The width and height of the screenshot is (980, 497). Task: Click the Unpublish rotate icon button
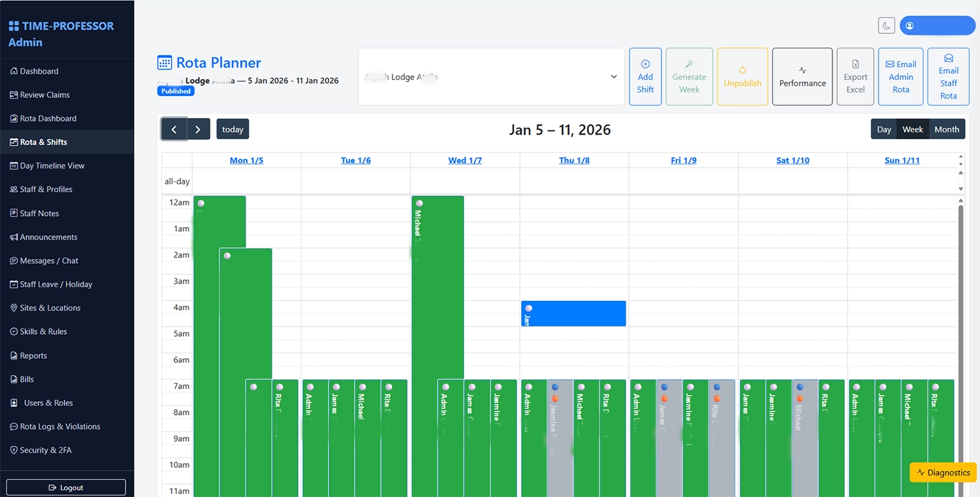[742, 70]
